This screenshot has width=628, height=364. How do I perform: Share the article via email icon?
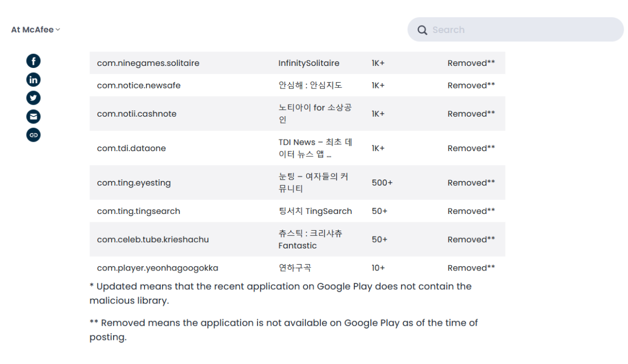pos(33,116)
